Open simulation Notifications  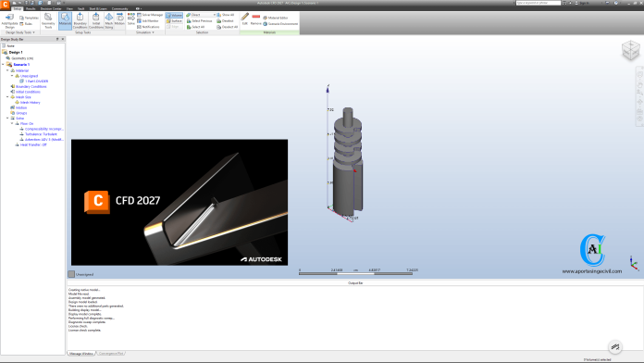[x=148, y=27]
